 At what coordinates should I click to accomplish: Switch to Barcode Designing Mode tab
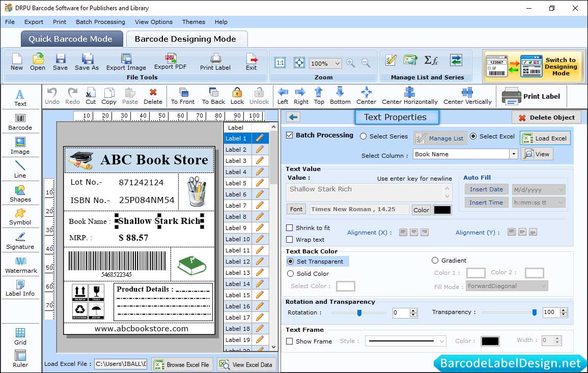pos(186,39)
